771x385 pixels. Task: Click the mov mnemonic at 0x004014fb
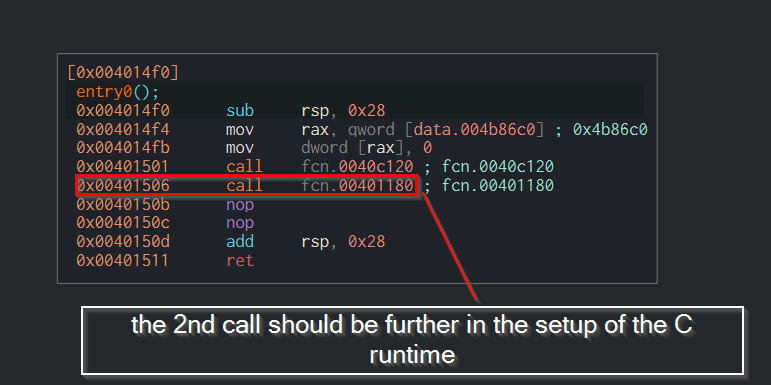(239, 148)
